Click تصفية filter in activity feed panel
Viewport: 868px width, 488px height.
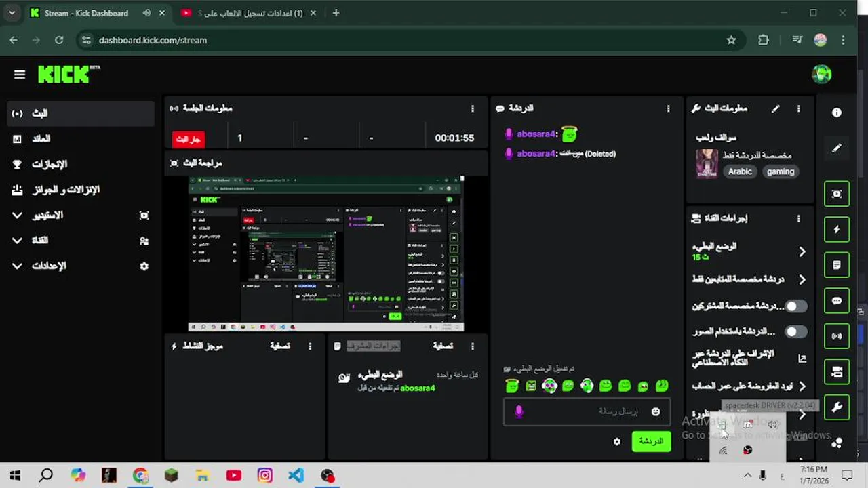pyautogui.click(x=280, y=346)
